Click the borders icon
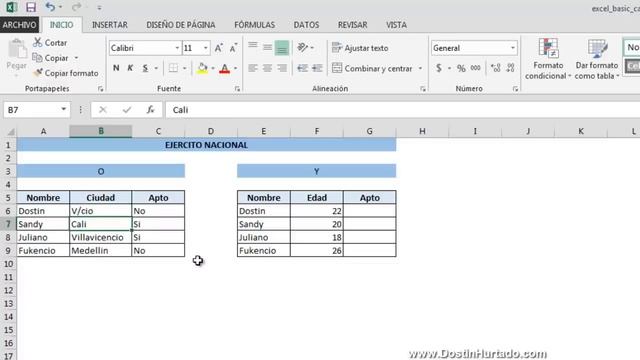Screen dimensions: 640x360 [x=173, y=68]
